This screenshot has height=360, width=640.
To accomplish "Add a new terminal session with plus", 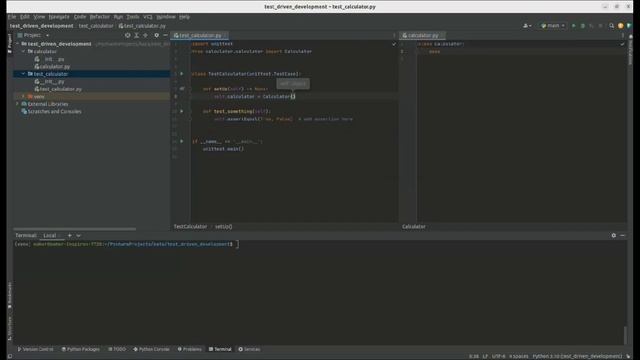I will pos(69,236).
